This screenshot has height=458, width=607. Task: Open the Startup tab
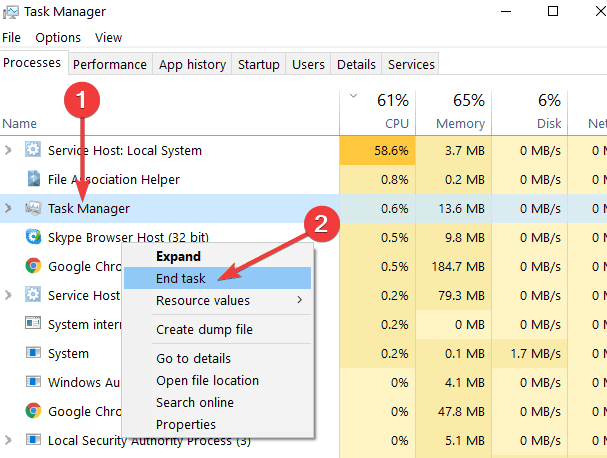coord(258,64)
